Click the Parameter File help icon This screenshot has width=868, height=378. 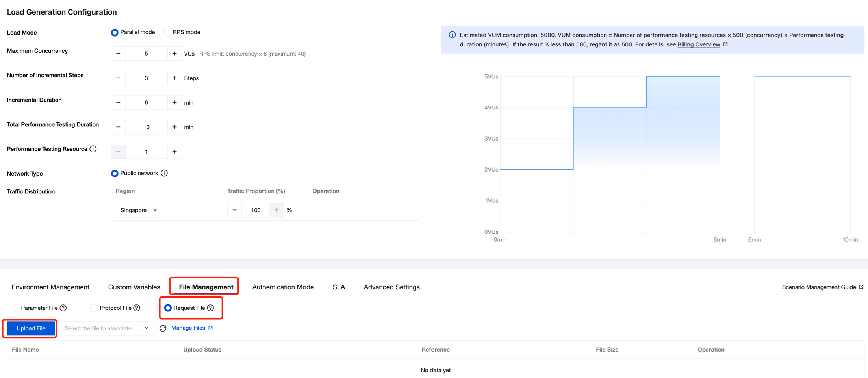click(x=63, y=308)
